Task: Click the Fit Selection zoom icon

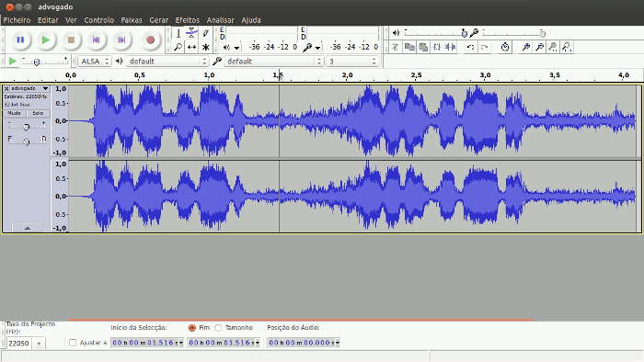Action: click(x=553, y=47)
